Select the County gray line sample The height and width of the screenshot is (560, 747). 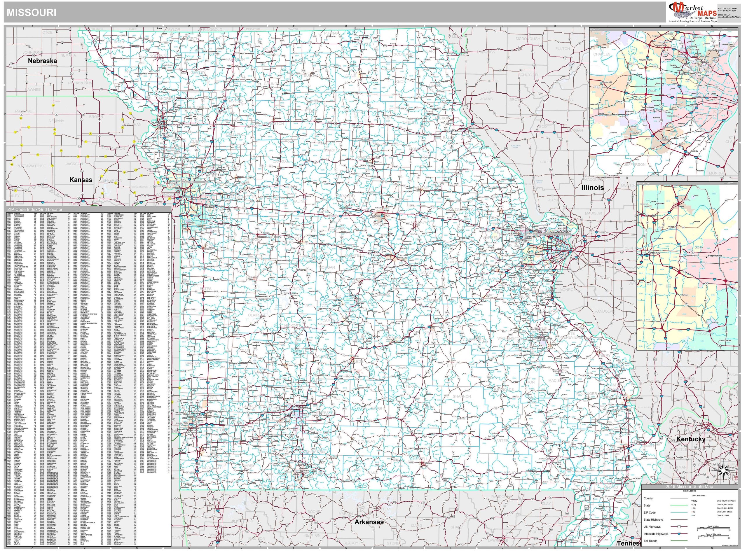pyautogui.click(x=679, y=498)
